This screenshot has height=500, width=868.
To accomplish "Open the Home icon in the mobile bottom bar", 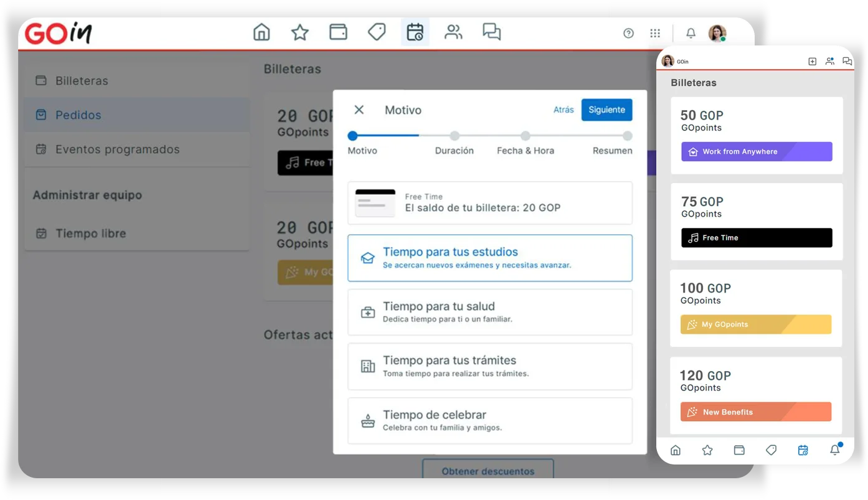I will click(676, 450).
